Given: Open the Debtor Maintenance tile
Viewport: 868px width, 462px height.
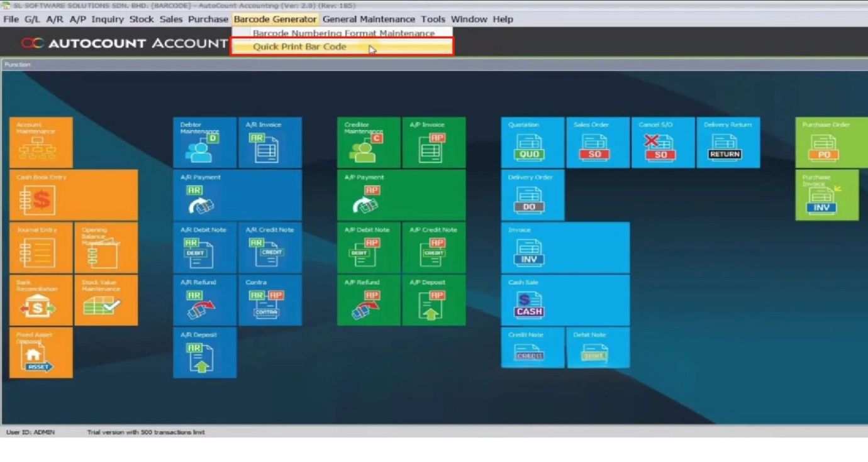Looking at the screenshot, I should click(x=204, y=143).
